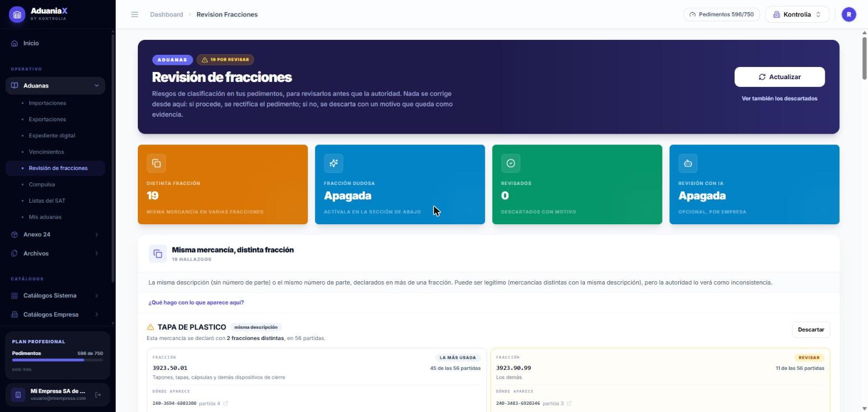Screen dimensions: 868x412
Task: Click the Actualizar button
Action: click(779, 77)
